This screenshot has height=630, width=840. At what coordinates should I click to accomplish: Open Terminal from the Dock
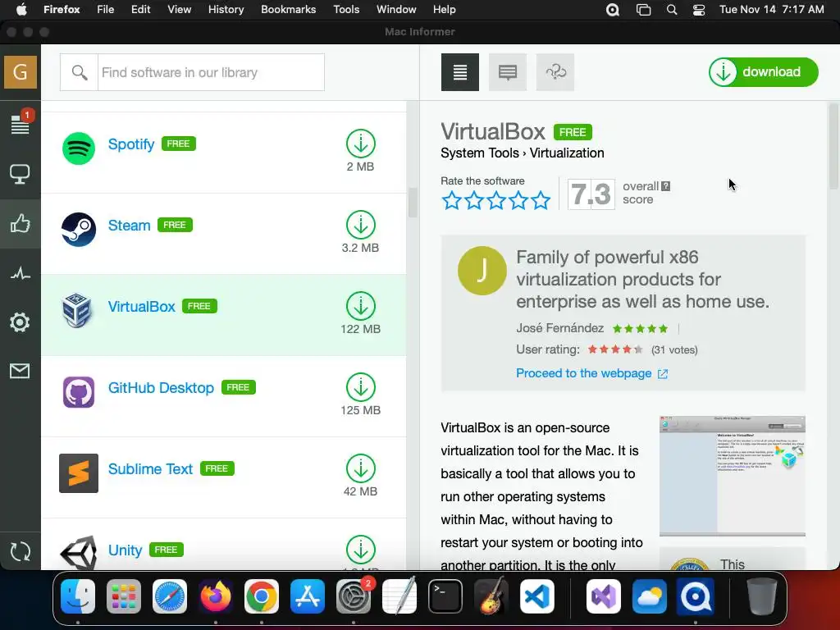point(445,596)
